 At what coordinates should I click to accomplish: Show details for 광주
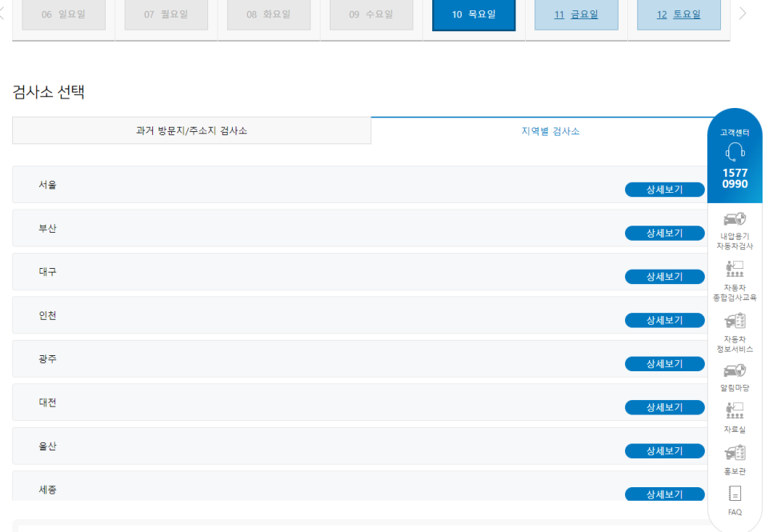pyautogui.click(x=664, y=364)
